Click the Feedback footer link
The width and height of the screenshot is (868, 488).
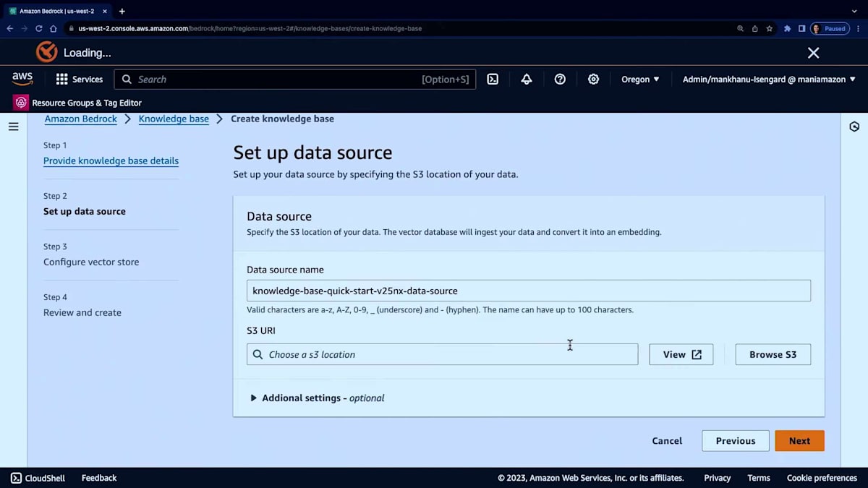pyautogui.click(x=99, y=478)
